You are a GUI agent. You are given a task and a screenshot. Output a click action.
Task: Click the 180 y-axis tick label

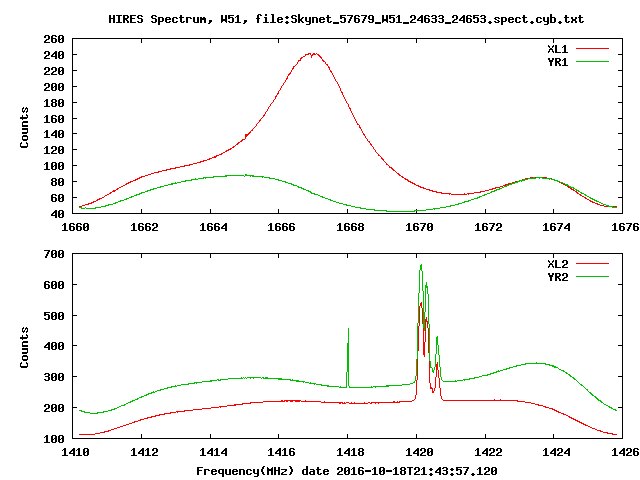tap(54, 103)
